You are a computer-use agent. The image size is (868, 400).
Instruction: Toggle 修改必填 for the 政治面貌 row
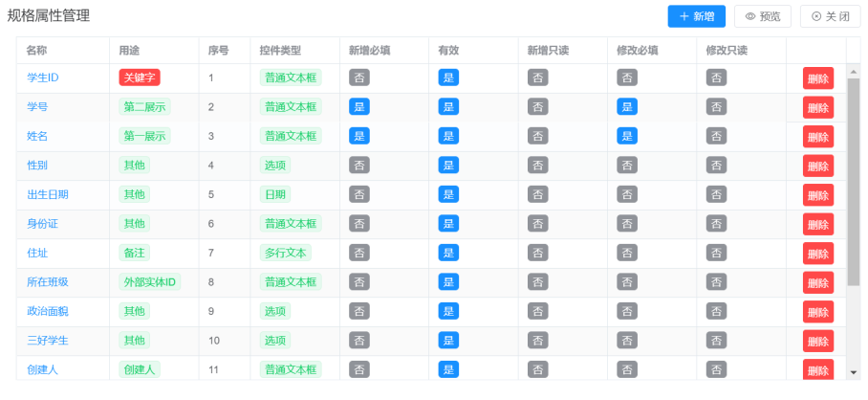[x=627, y=311]
